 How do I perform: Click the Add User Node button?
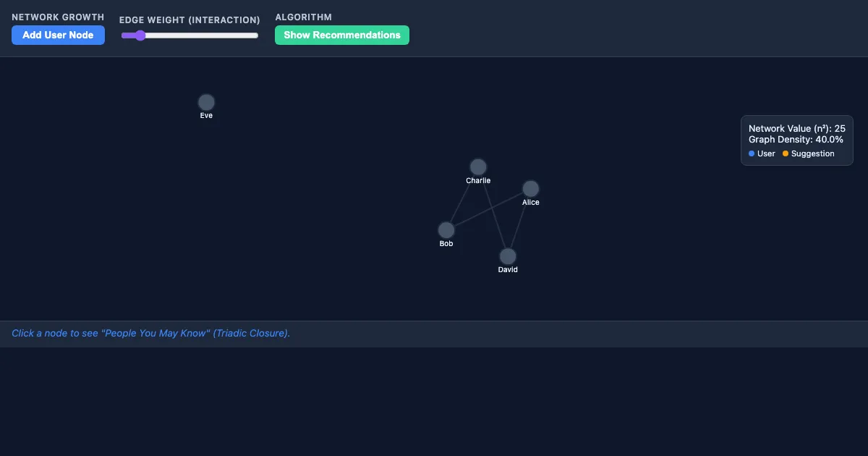click(58, 35)
